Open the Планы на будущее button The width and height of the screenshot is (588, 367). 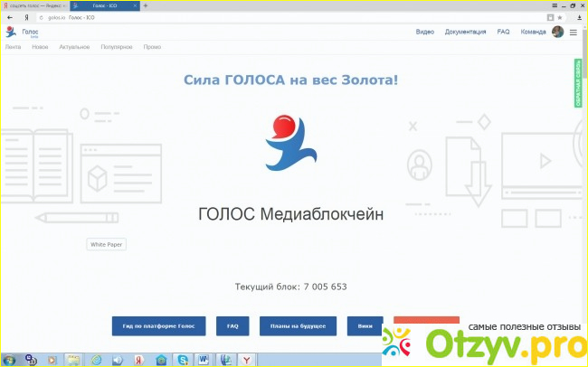298,325
